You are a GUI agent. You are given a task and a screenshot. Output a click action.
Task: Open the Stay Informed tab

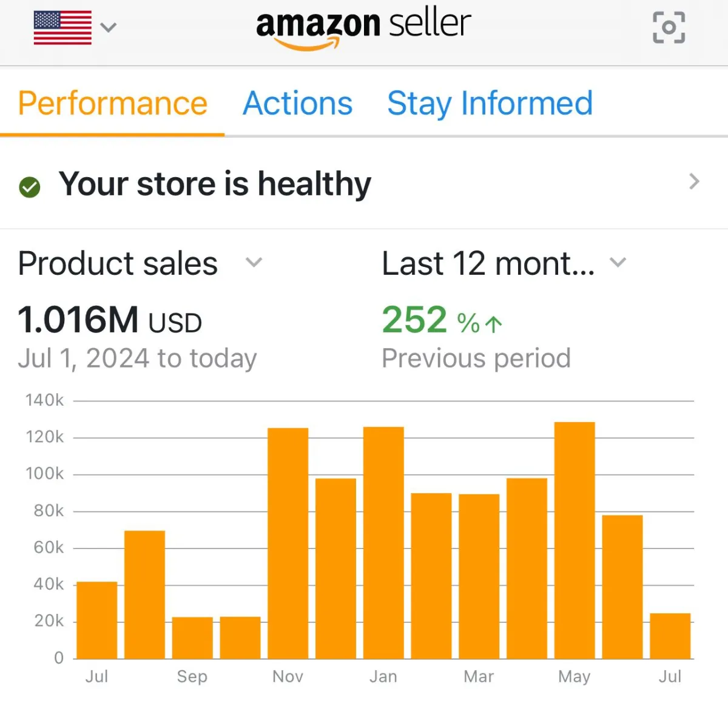click(x=490, y=103)
